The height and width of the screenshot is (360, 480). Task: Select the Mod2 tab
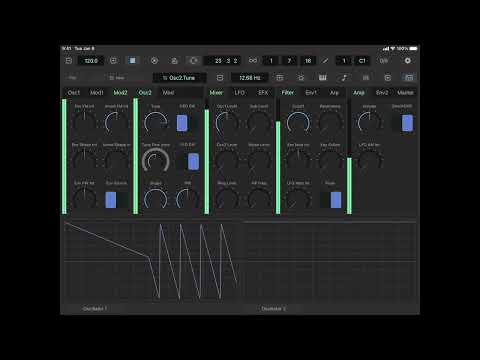click(x=120, y=92)
